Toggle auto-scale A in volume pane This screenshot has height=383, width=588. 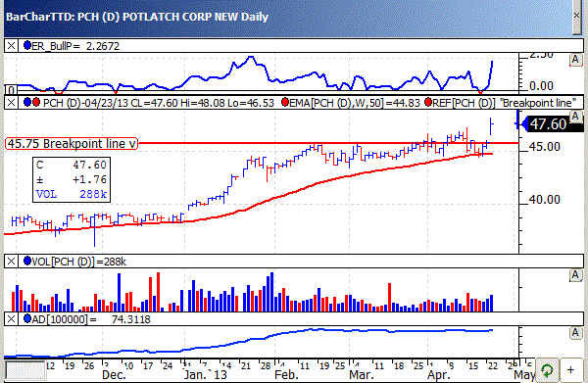pos(575,275)
